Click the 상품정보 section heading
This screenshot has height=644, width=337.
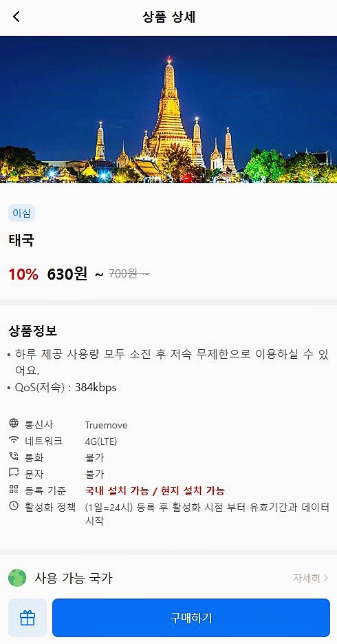pos(33,331)
